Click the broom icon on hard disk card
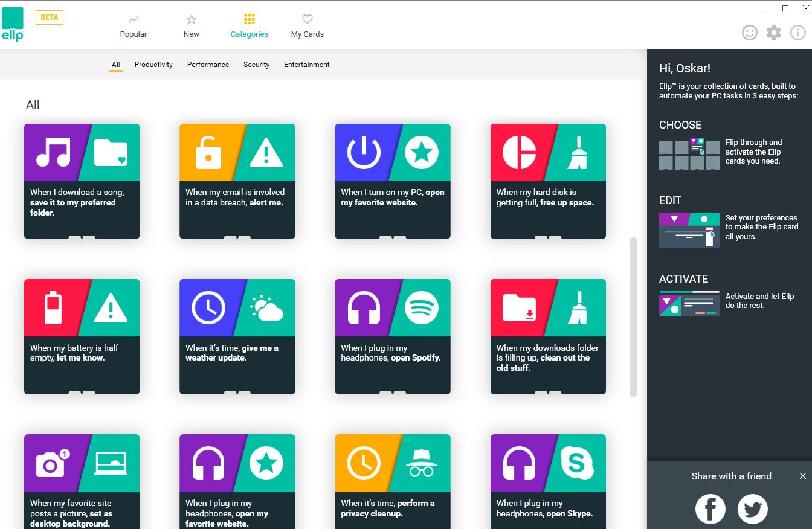Viewport: 812px width, 529px height. [x=578, y=153]
